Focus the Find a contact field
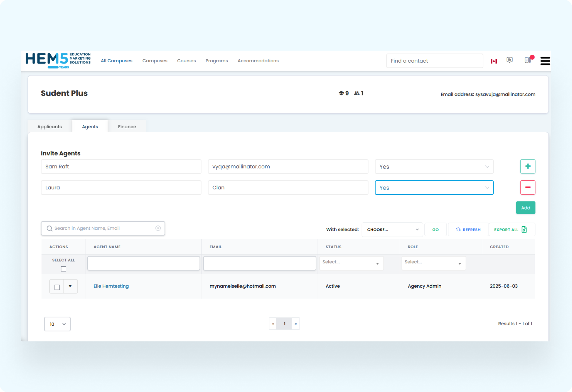 coord(434,61)
